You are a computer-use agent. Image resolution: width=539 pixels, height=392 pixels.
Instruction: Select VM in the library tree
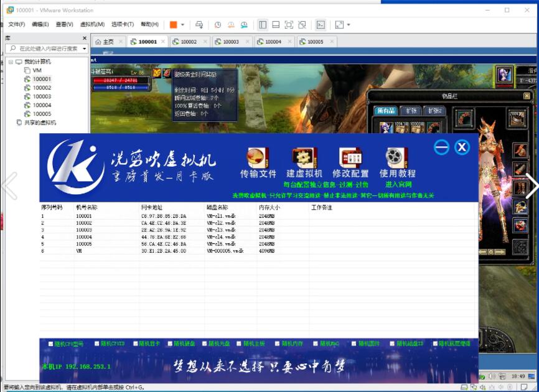pyautogui.click(x=37, y=70)
